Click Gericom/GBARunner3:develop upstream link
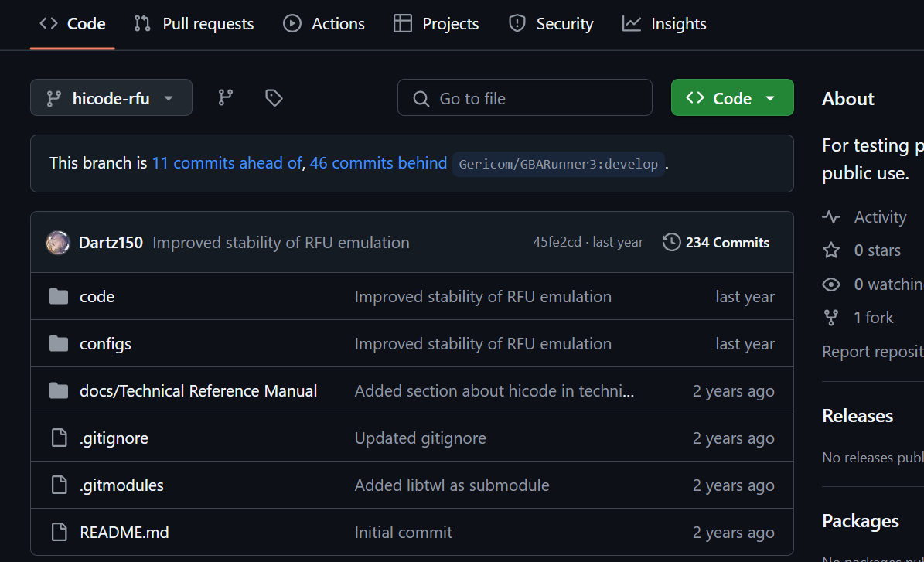 click(558, 164)
